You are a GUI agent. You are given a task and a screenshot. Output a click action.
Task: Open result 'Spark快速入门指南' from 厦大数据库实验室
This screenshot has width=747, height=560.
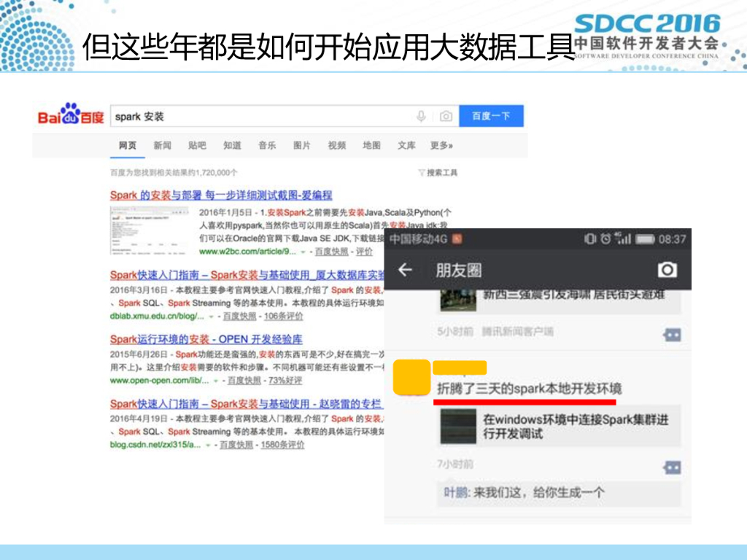(x=247, y=275)
